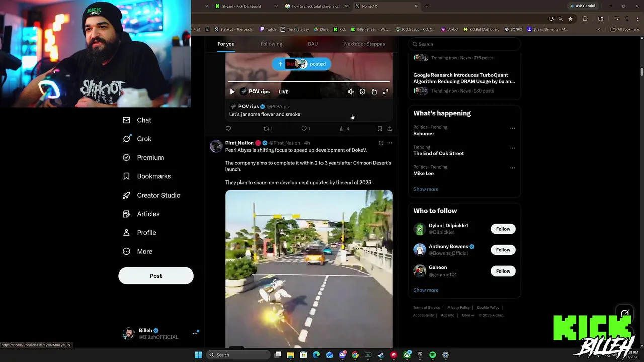Open the Terms of Service footer link

pos(426,308)
